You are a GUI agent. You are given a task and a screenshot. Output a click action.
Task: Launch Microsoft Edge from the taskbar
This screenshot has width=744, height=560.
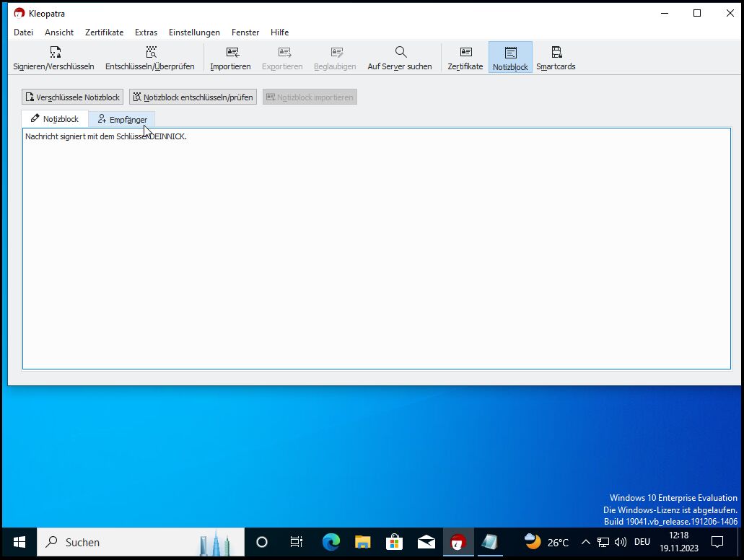331,542
